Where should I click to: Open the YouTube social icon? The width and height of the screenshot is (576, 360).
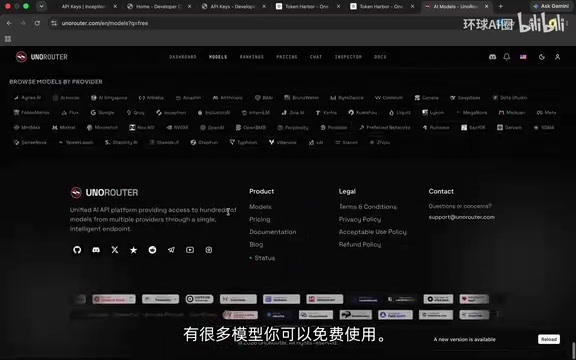[190, 250]
